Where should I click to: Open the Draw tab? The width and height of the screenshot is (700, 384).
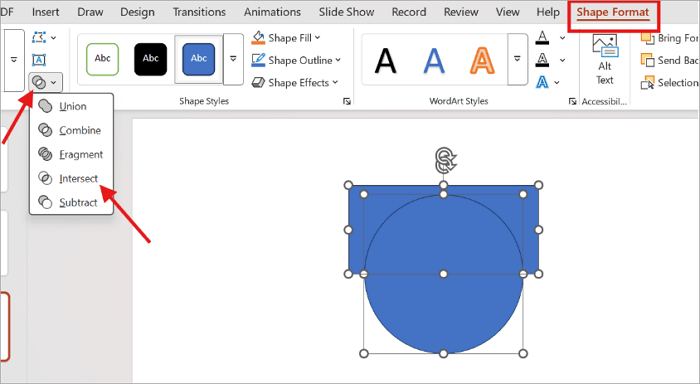click(90, 12)
